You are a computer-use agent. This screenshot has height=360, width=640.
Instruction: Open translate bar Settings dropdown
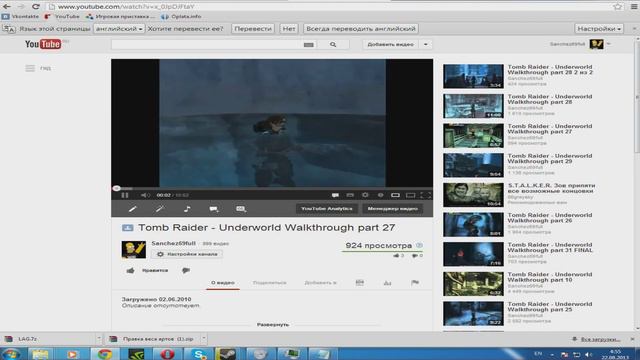pos(599,29)
